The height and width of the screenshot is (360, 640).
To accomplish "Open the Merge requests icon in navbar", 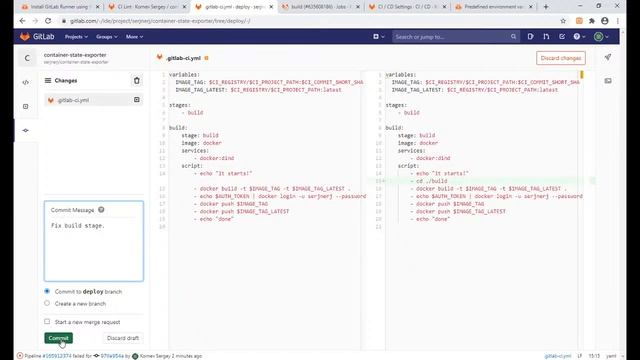I will point(546,37).
